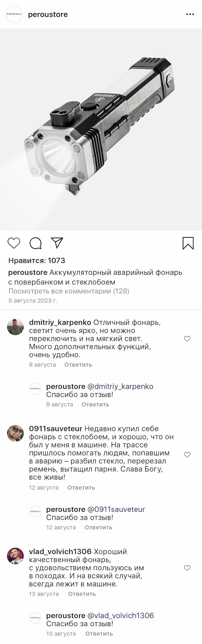Reply to 0911sauveteur's comment
202x644 pixels.
(81, 488)
